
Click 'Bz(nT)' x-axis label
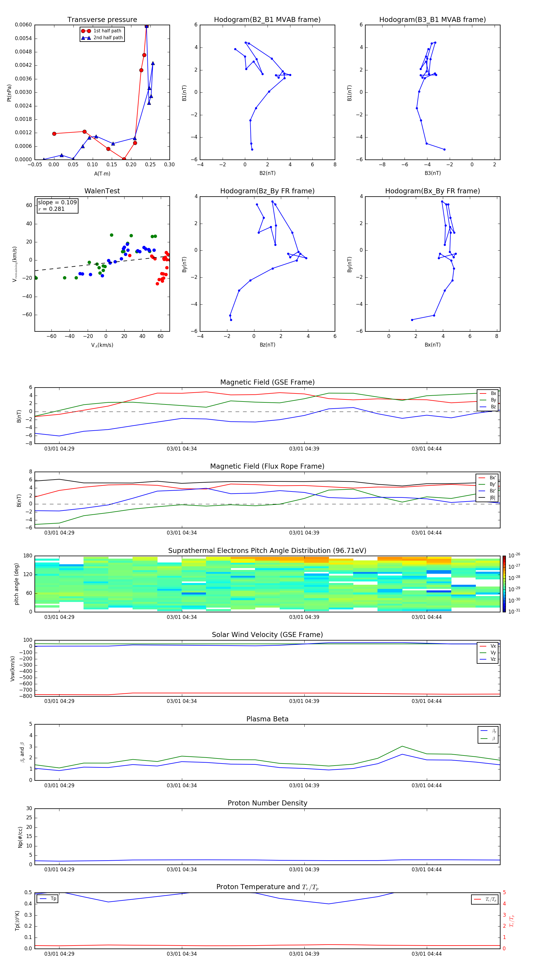[267, 345]
